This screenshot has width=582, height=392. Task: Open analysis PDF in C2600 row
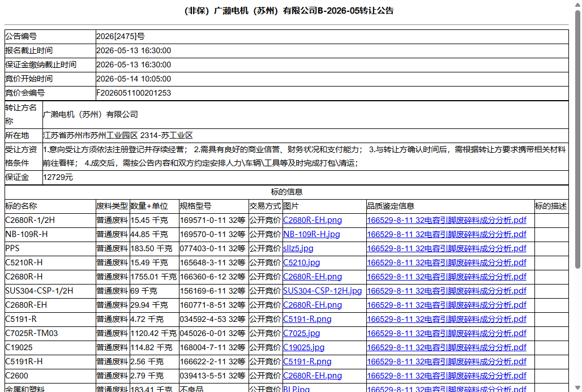447,375
